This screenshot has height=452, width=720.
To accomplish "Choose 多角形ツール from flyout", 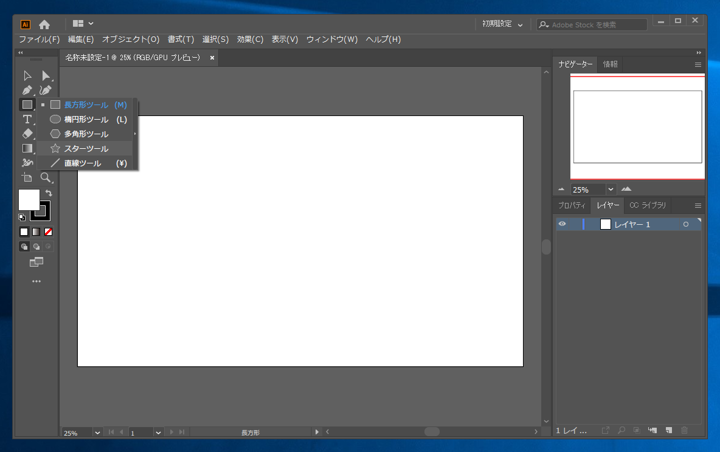I will (86, 134).
